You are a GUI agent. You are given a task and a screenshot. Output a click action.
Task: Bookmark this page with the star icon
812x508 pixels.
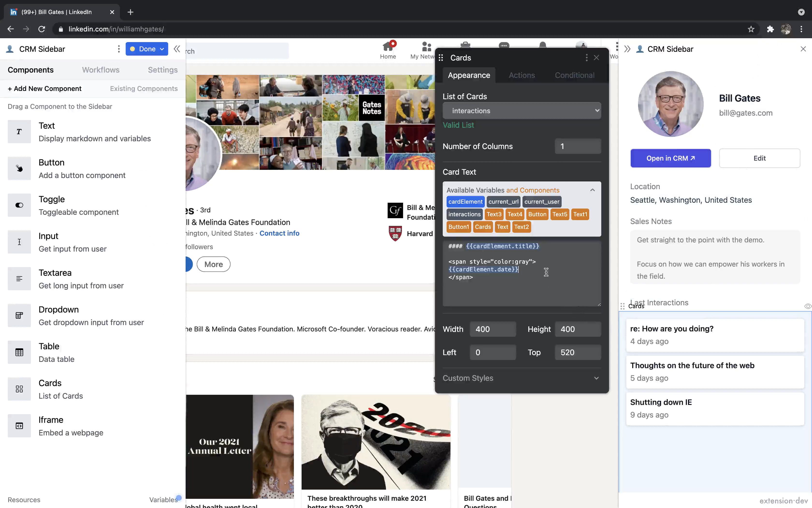pyautogui.click(x=751, y=29)
